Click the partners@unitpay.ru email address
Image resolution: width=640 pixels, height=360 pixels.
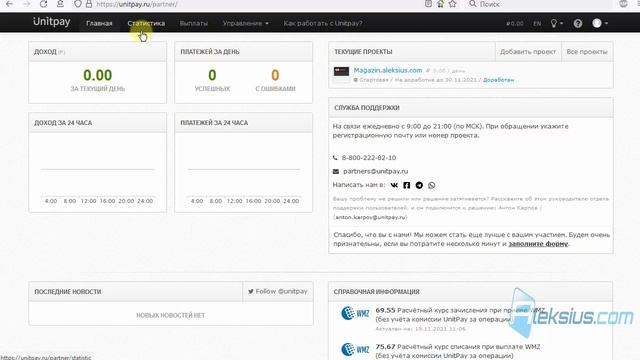376,171
